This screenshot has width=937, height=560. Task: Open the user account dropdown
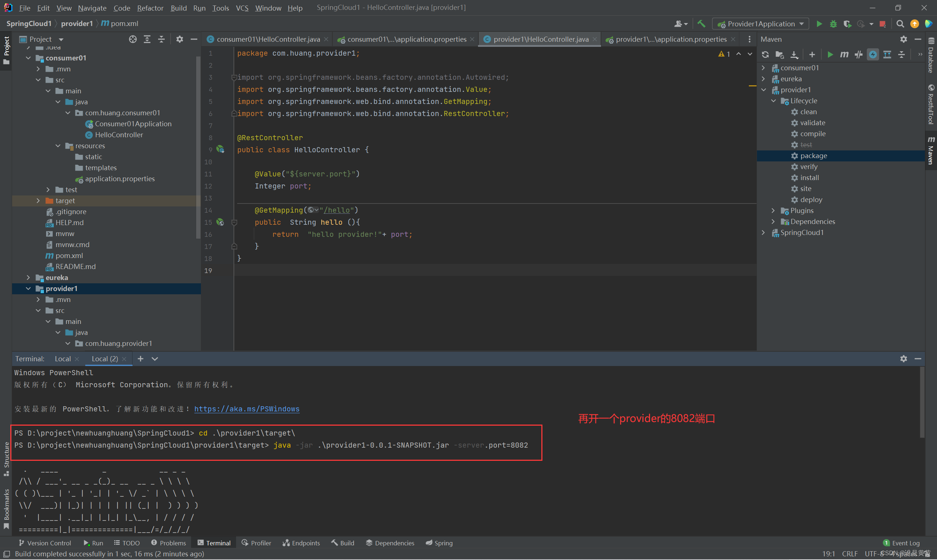pyautogui.click(x=681, y=24)
